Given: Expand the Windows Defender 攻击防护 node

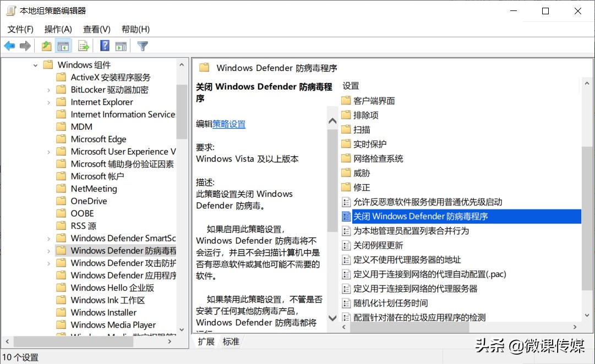Looking at the screenshot, I should click(49, 263).
